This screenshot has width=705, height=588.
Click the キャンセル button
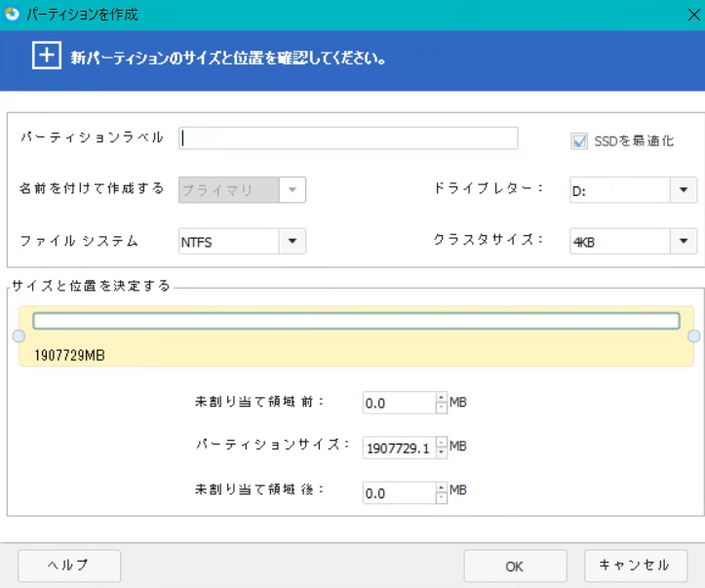pos(634,566)
